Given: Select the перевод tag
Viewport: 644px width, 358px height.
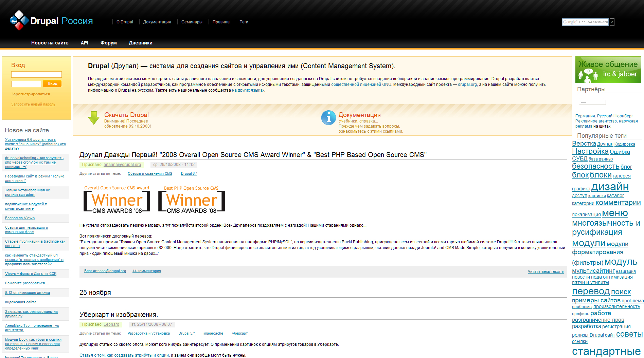Looking at the screenshot, I should [x=591, y=291].
